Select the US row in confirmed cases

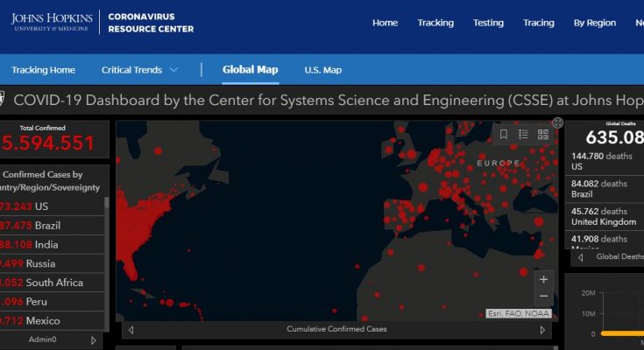click(53, 206)
